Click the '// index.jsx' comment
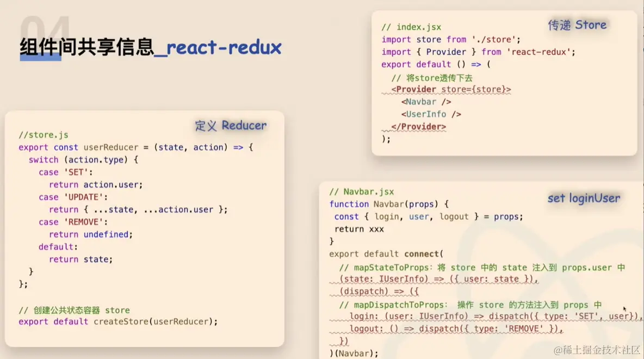Viewport: 644px width, 359px height. point(411,27)
